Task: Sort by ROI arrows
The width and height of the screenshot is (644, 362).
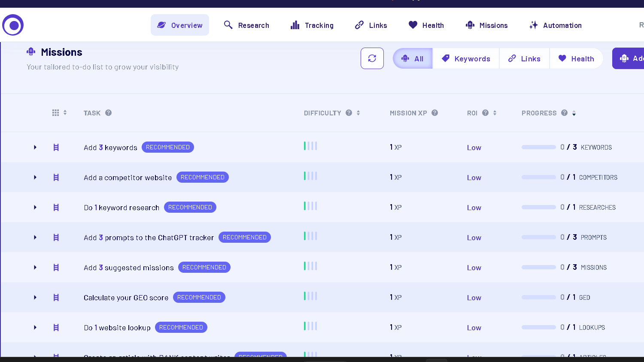Action: click(495, 113)
